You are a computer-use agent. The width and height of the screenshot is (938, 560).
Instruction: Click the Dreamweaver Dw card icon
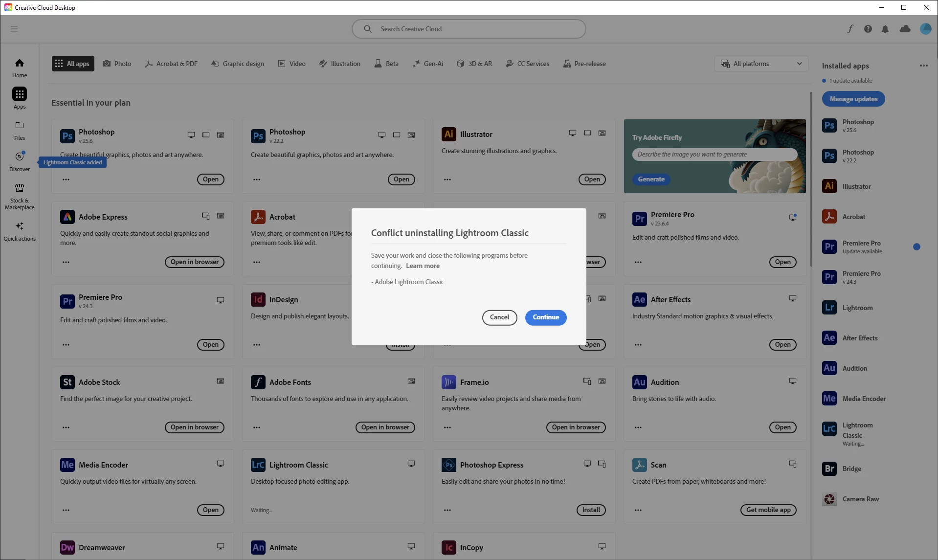tap(67, 547)
